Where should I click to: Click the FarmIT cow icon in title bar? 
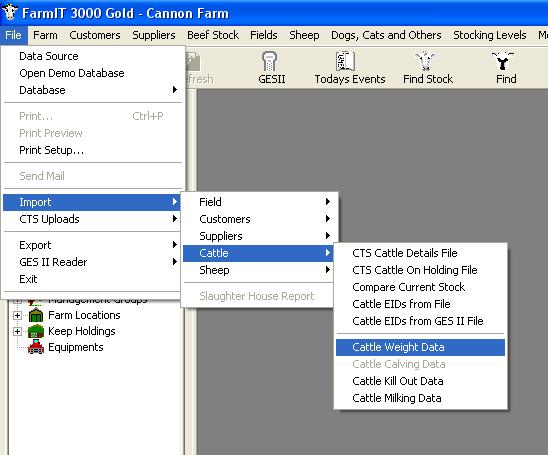10,13
